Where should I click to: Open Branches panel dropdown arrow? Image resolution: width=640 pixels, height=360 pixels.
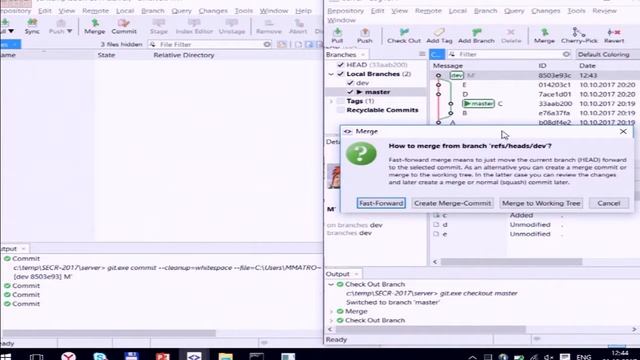click(x=362, y=55)
